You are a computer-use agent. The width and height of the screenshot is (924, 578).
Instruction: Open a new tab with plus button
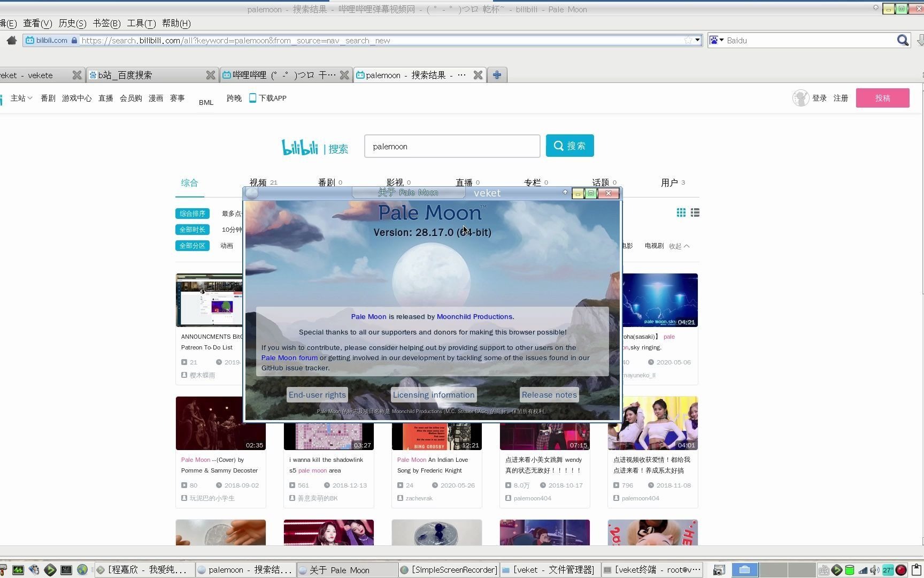click(497, 75)
